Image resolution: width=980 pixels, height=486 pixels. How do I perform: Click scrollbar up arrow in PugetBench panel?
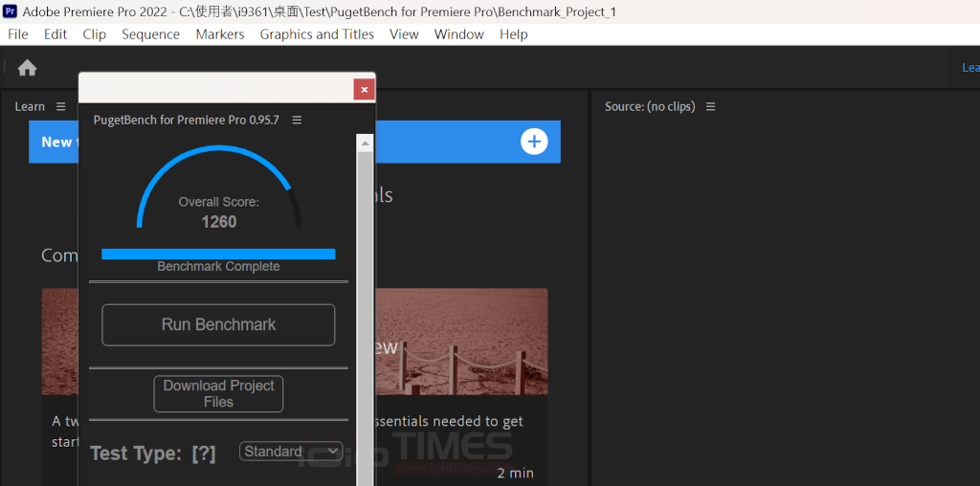click(365, 144)
